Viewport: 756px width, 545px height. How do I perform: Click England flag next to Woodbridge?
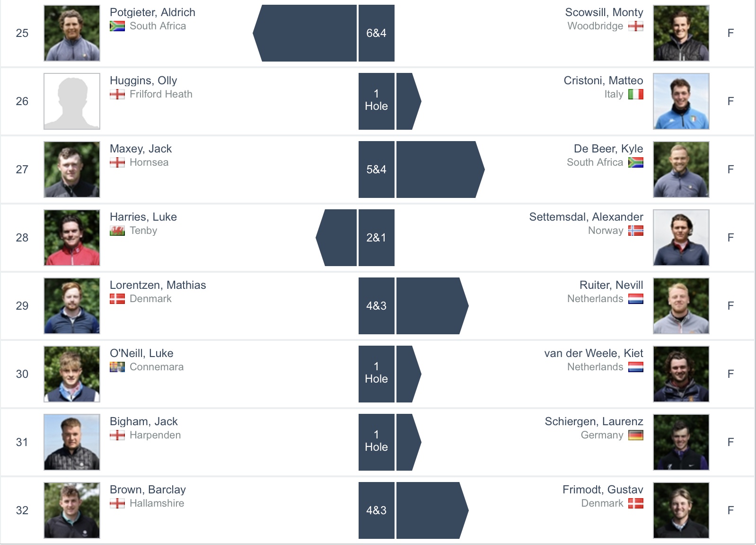point(635,26)
